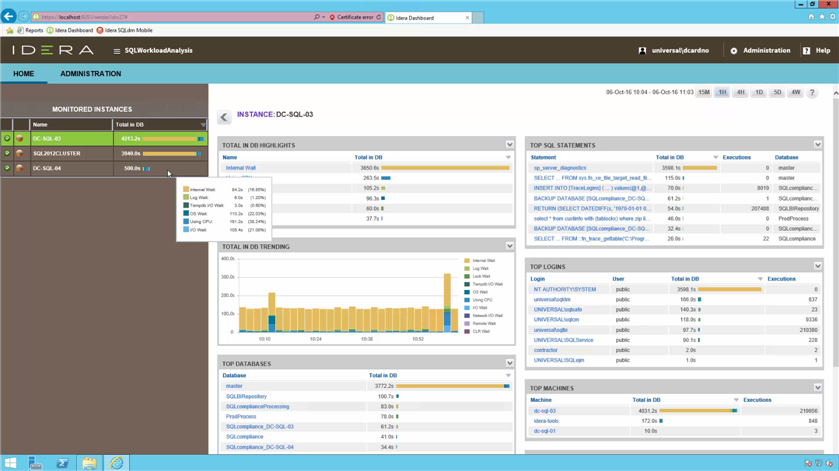
Task: Open the dc-sql-03 machine link
Action: pos(545,411)
